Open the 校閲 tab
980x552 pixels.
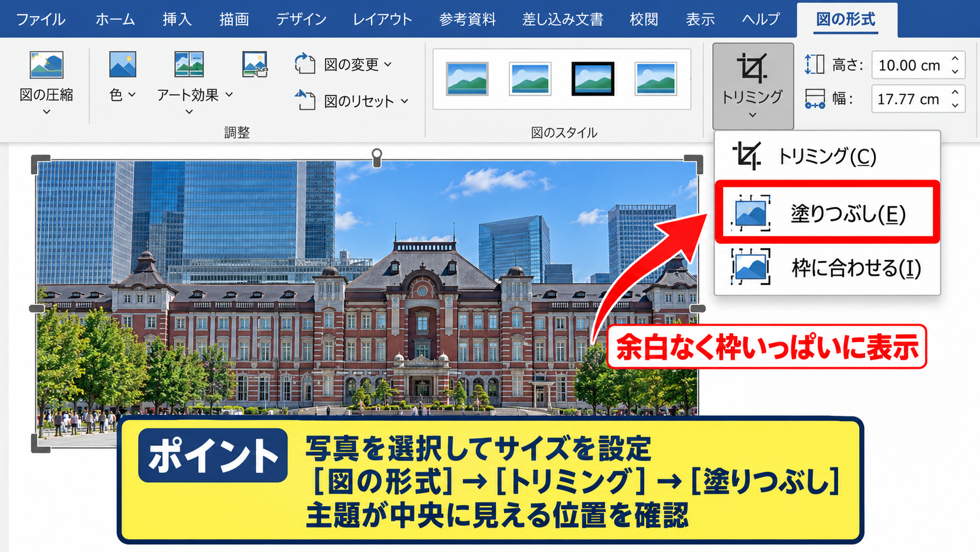644,19
